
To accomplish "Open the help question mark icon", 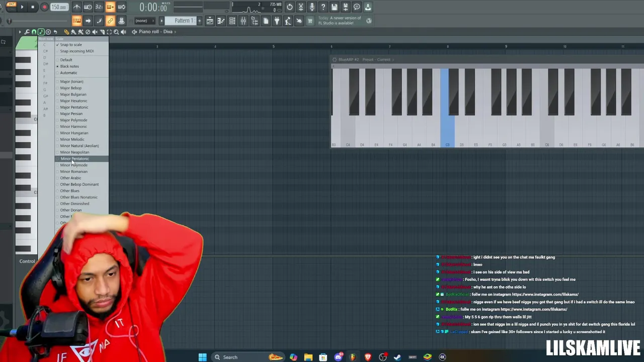I will click(x=323, y=7).
